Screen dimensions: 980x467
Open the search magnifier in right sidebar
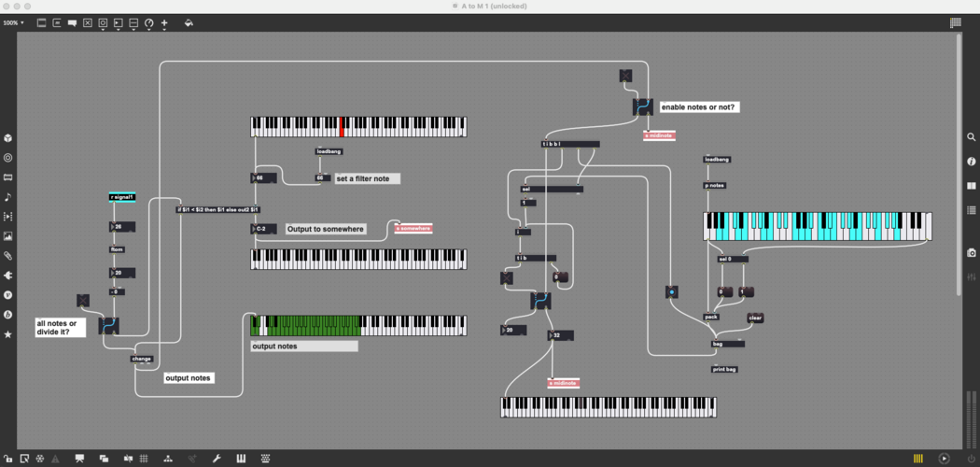point(972,137)
